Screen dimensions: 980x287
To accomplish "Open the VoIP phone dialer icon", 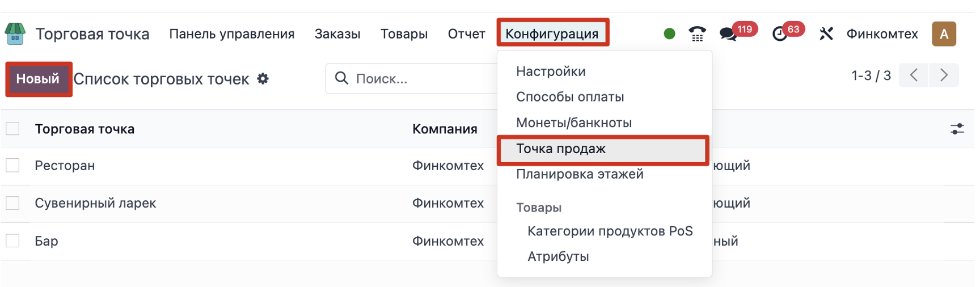I will coord(697,34).
